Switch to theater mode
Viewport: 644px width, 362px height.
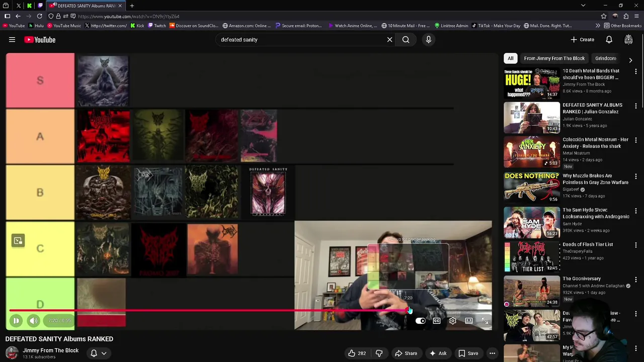(x=469, y=321)
